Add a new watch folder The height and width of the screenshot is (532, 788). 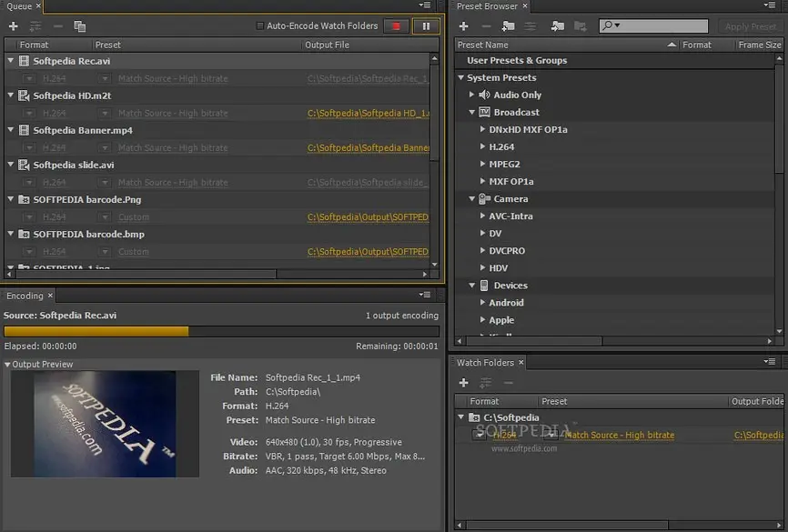point(463,383)
